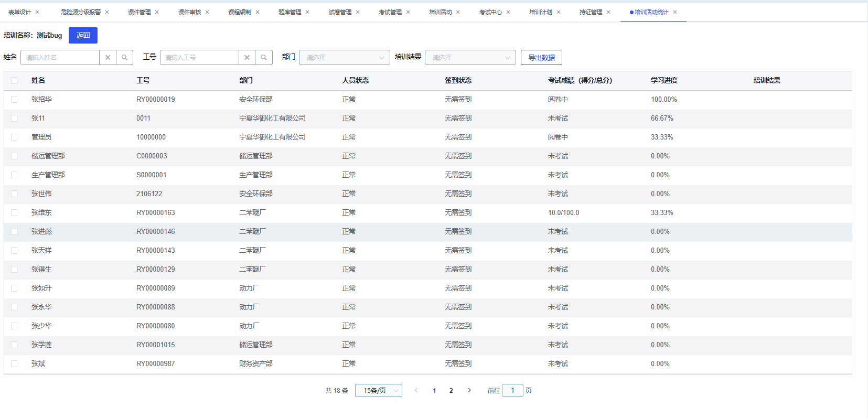Switch to the 培训计划 tab
Image resolution: width=868 pixels, height=418 pixels.
(541, 12)
